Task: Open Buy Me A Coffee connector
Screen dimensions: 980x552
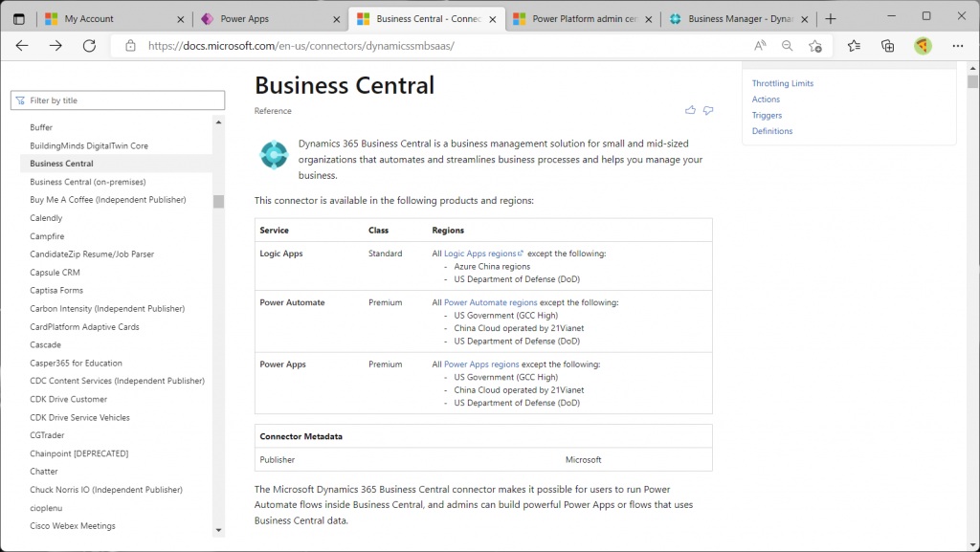Action: [x=108, y=200]
